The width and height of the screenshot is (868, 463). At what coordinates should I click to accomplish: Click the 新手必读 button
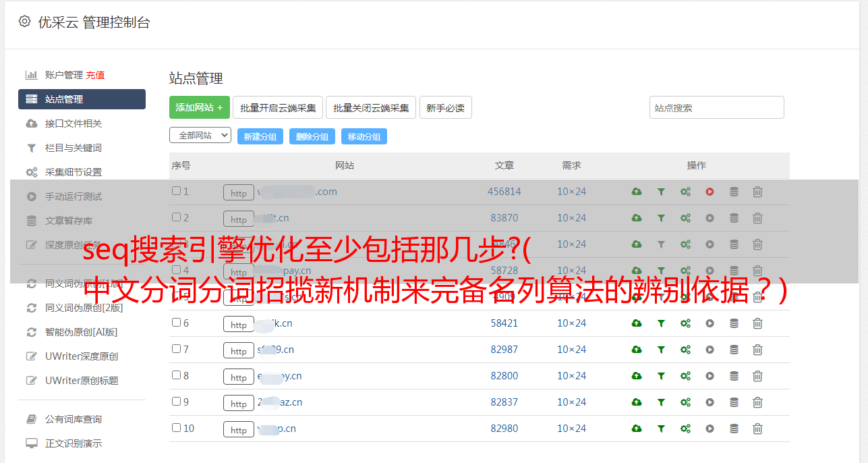coord(446,107)
